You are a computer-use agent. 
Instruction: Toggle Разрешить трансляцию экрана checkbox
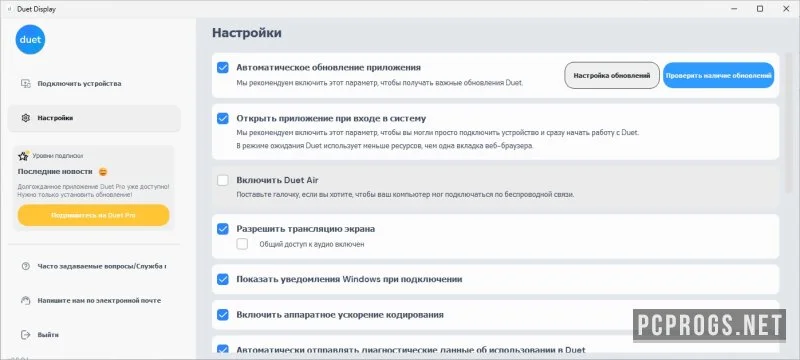pyautogui.click(x=222, y=229)
